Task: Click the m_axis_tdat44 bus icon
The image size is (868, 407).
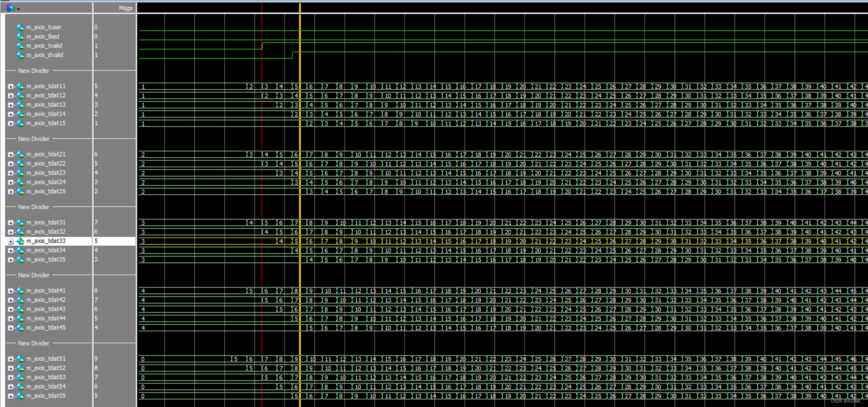Action: [20, 319]
